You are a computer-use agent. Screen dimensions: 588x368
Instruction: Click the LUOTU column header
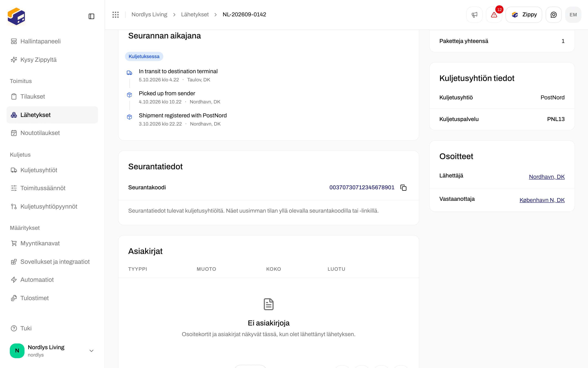click(336, 269)
